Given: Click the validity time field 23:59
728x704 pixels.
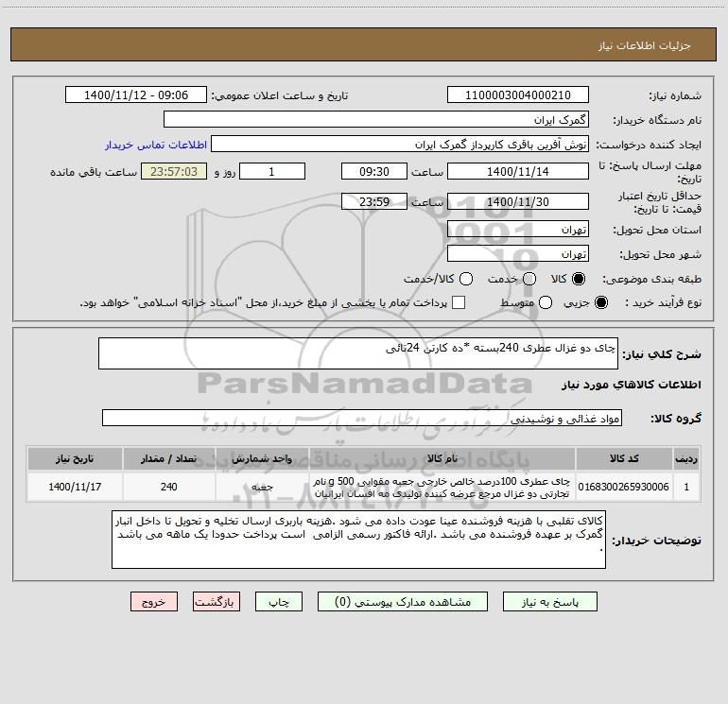Looking at the screenshot, I should [x=374, y=202].
